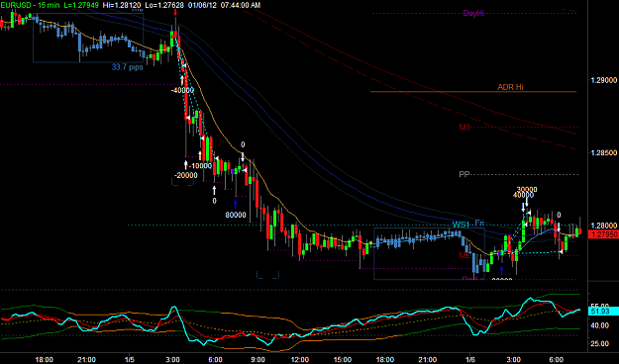Click the '-40000' position size label
This screenshot has width=619, height=364.
pos(182,90)
